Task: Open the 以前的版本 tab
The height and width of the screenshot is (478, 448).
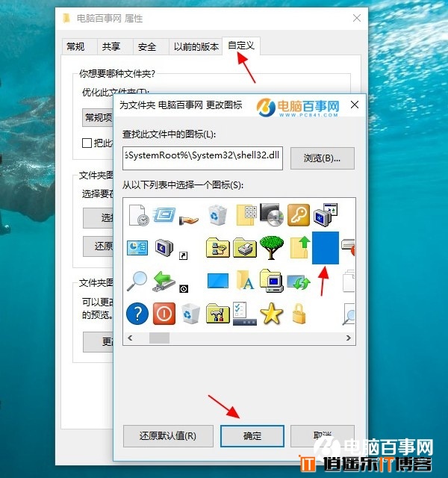Action: [x=196, y=46]
